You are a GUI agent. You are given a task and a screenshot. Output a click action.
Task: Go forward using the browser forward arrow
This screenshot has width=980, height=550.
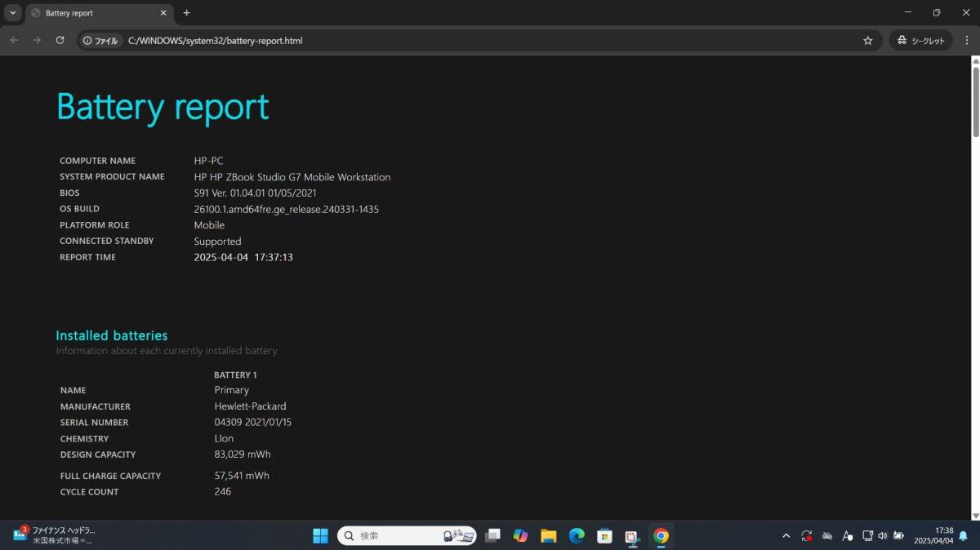point(37,40)
